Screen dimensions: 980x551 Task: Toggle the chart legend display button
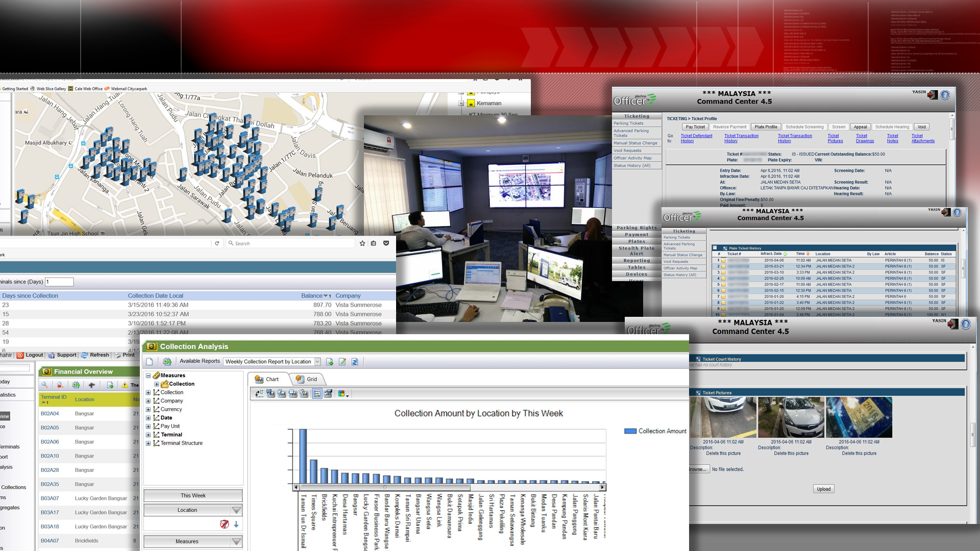coord(317,394)
